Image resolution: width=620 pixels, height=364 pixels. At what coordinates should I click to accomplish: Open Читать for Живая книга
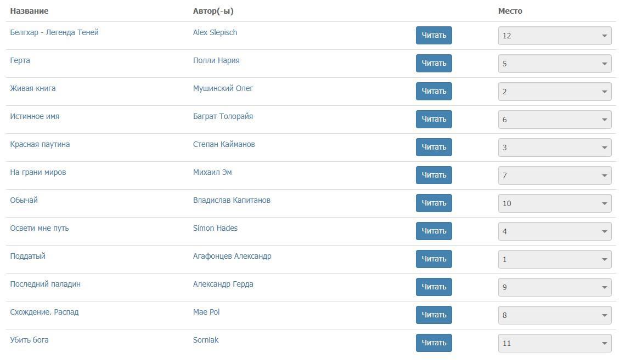[433, 91]
